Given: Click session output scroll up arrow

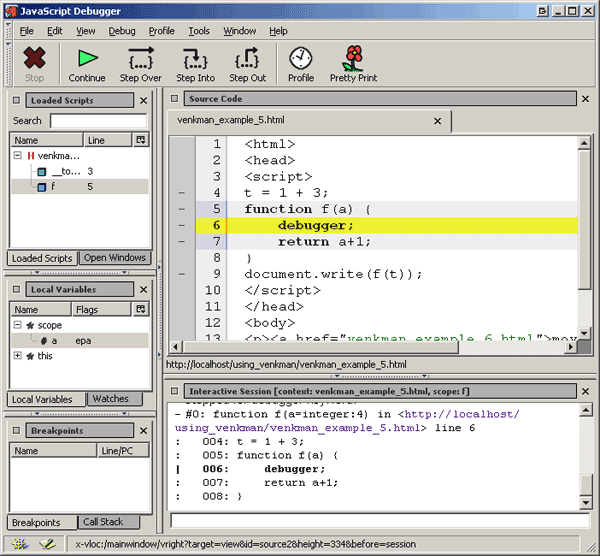Looking at the screenshot, I should click(x=586, y=410).
